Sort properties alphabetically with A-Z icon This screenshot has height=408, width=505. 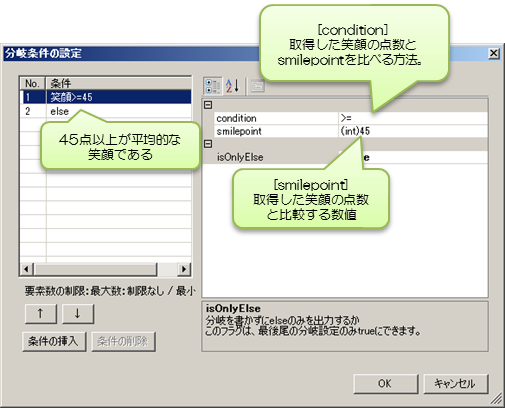point(232,86)
